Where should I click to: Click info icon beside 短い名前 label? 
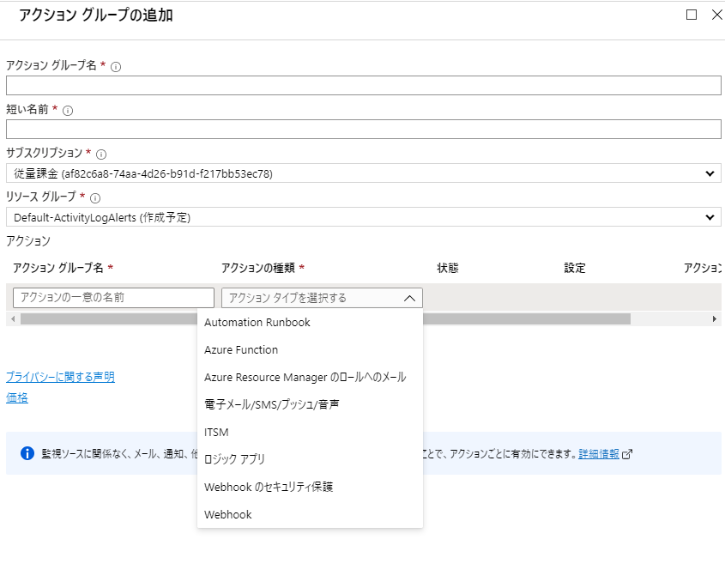[x=68, y=111]
